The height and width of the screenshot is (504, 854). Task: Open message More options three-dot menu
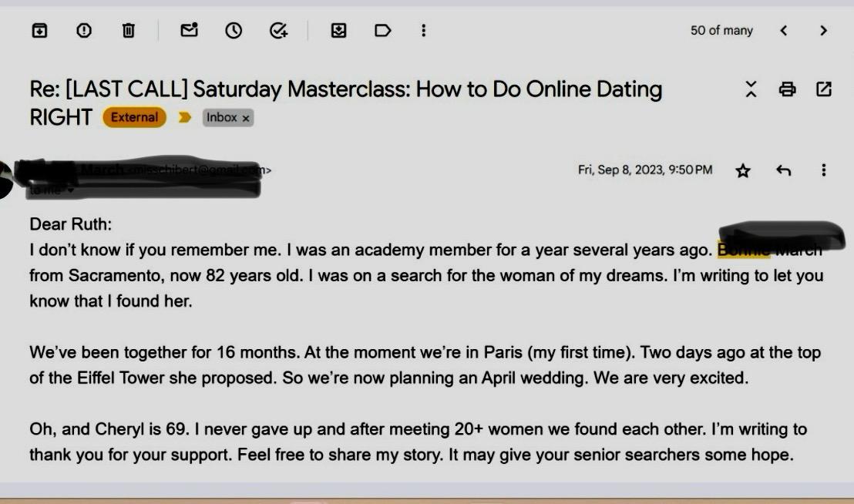(x=823, y=170)
